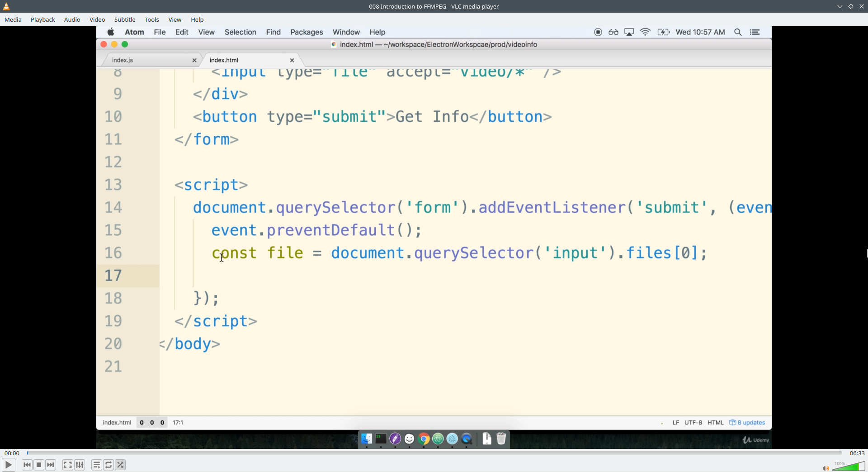Open the Atom application menu

134,32
